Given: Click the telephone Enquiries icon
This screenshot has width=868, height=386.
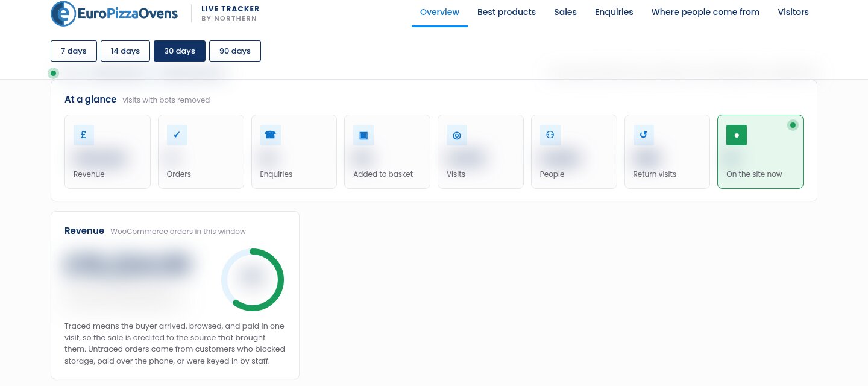Looking at the screenshot, I should (271, 135).
